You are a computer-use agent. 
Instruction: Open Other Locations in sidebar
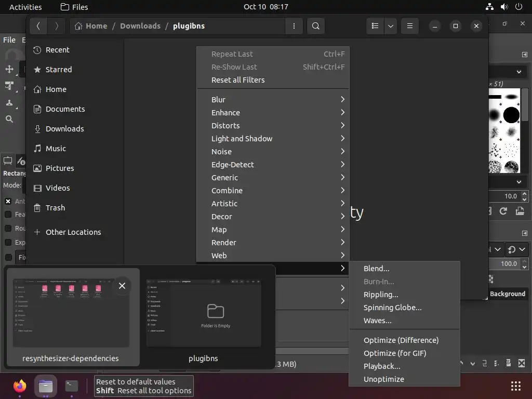75,232
